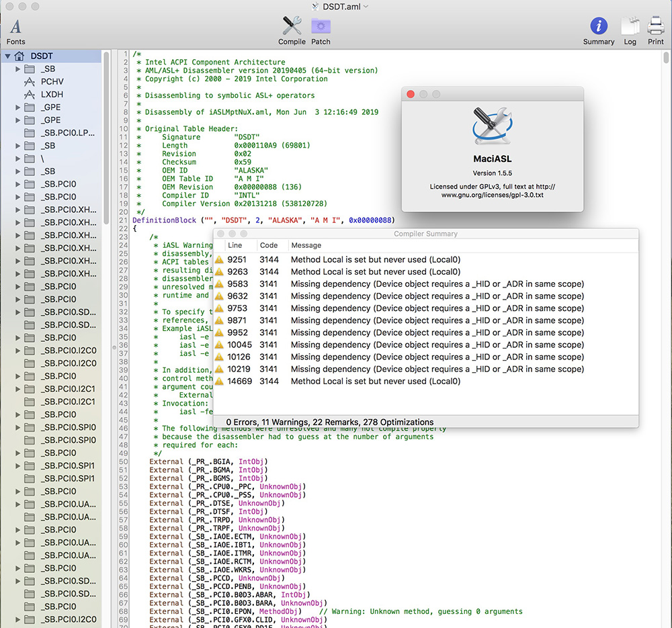The width and height of the screenshot is (672, 628).
Task: Click the 'OEM ID "ALASKA"' comment line
Action: coord(215,170)
